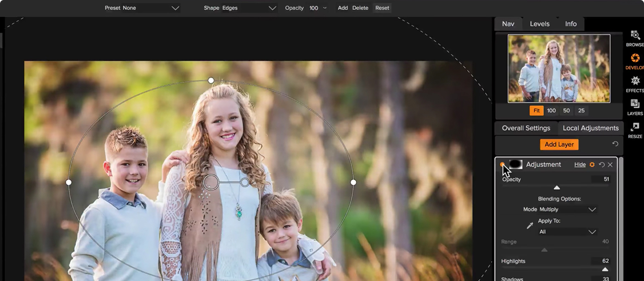This screenshot has height=281, width=644.
Task: Open the Resize module
Action: pos(635,128)
